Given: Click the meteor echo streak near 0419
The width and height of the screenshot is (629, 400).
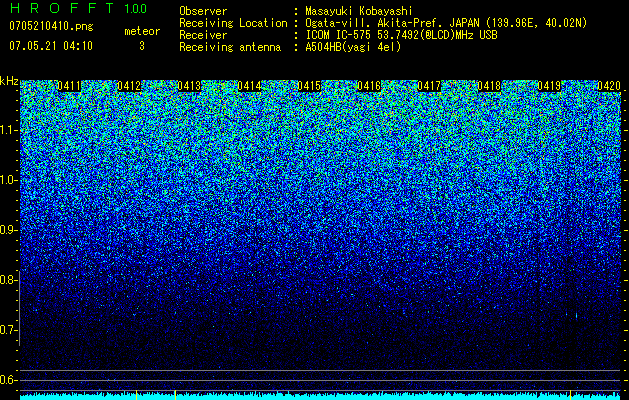Looking at the screenshot, I should coord(576,316).
